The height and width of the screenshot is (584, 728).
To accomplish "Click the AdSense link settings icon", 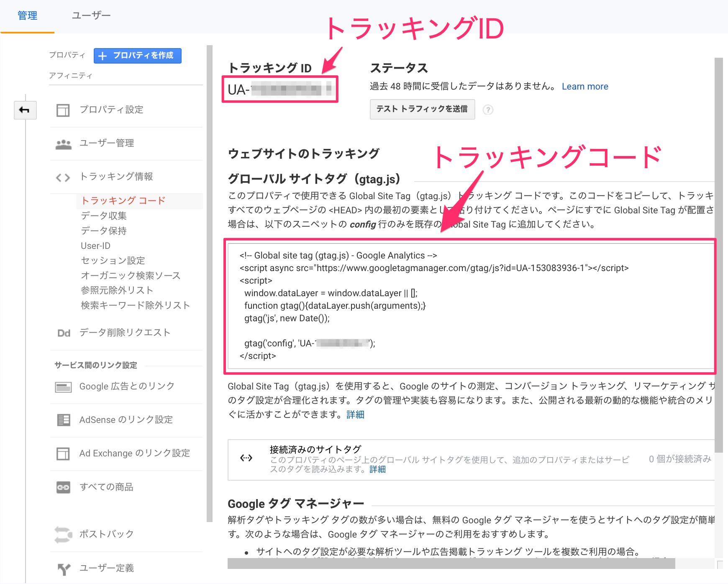I will click(63, 420).
